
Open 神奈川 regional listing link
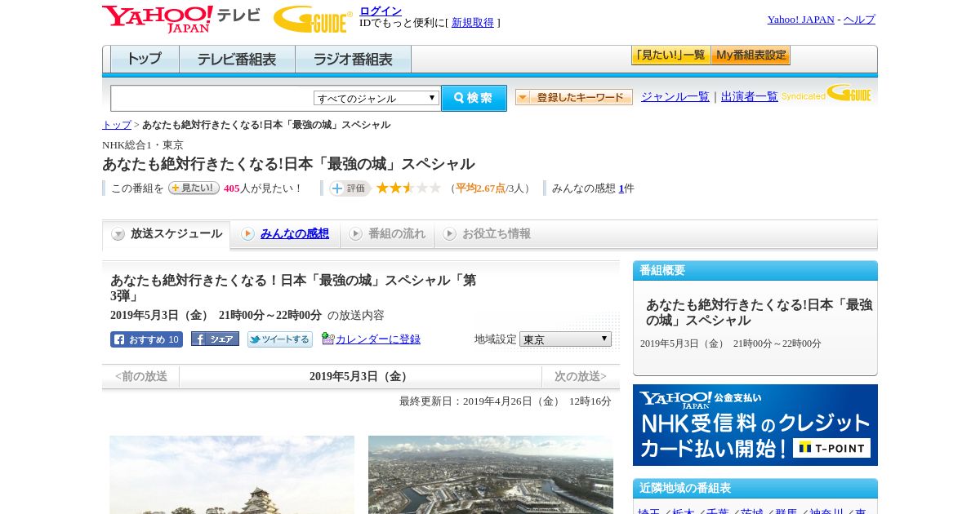[826, 511]
